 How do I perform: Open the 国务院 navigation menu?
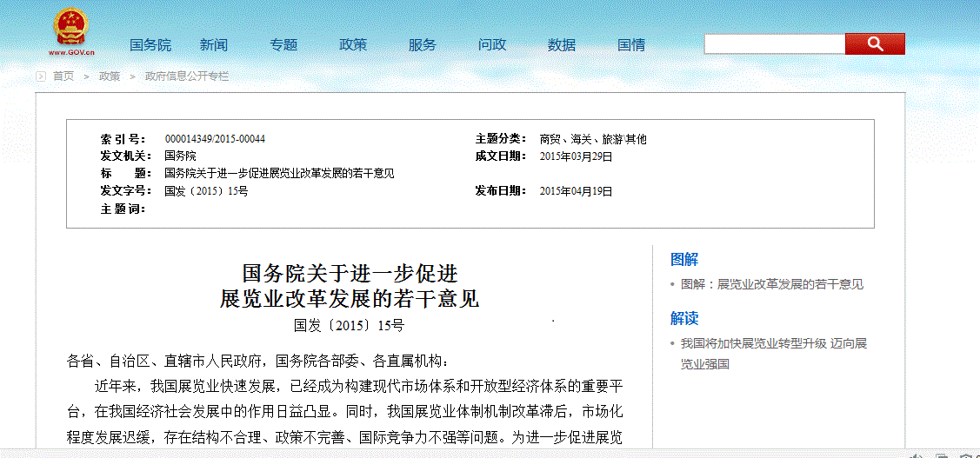click(150, 45)
